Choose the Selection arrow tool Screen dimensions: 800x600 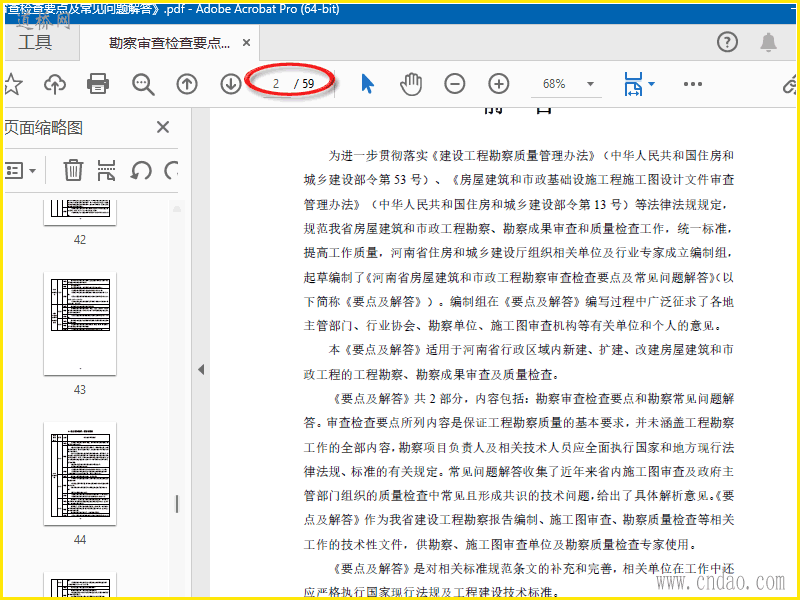(x=367, y=84)
